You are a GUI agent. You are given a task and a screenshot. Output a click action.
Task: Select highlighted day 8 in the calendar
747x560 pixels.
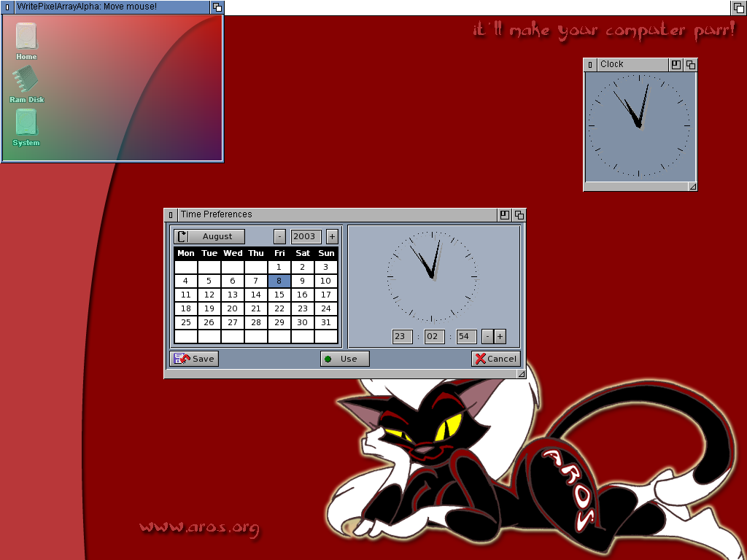pyautogui.click(x=279, y=281)
